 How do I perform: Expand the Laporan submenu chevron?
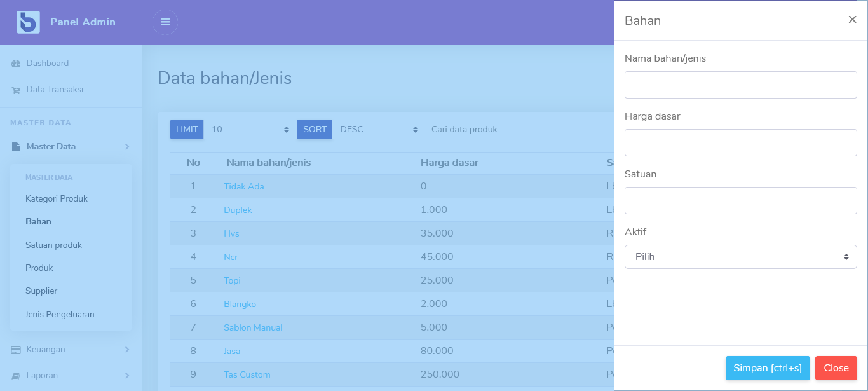point(127,376)
